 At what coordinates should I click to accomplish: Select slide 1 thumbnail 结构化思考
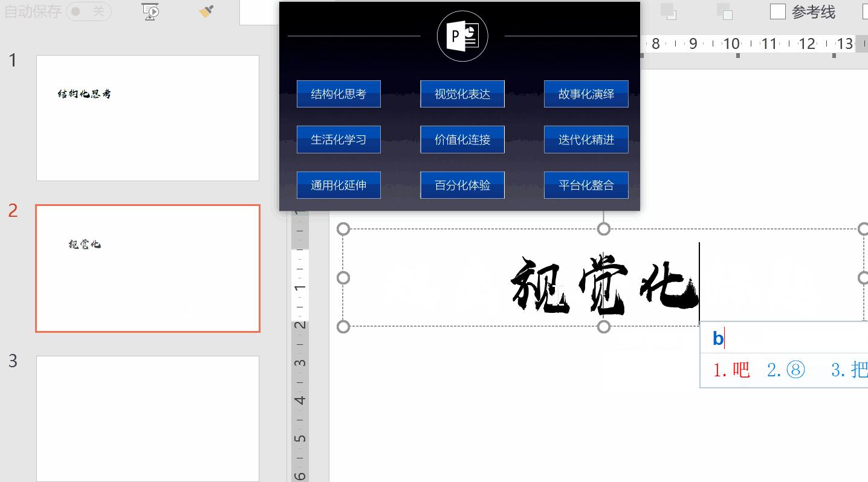point(147,118)
